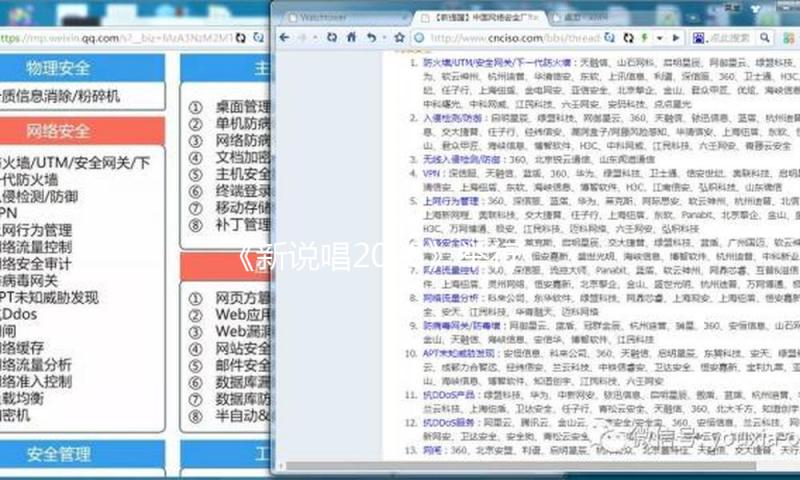Viewport: 800px width, 480px height.
Task: Click ④ 文档加密 in left window
Action: pyautogui.click(x=230, y=157)
